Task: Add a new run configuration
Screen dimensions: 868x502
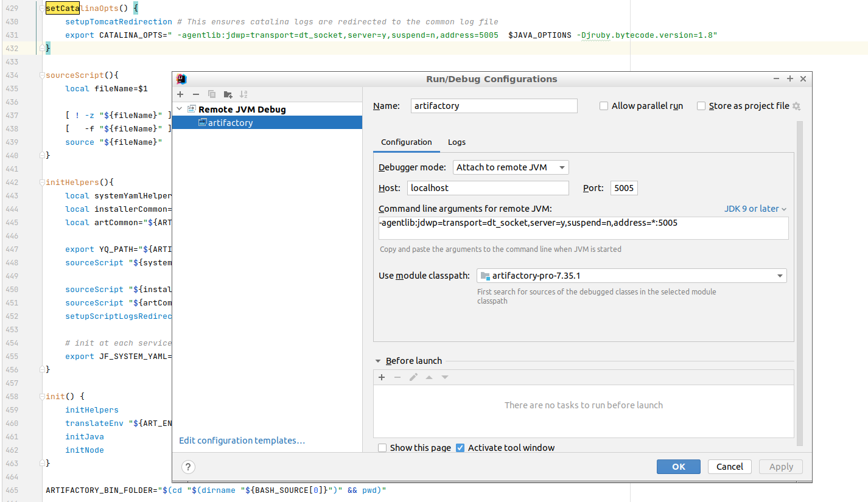Action: point(180,94)
